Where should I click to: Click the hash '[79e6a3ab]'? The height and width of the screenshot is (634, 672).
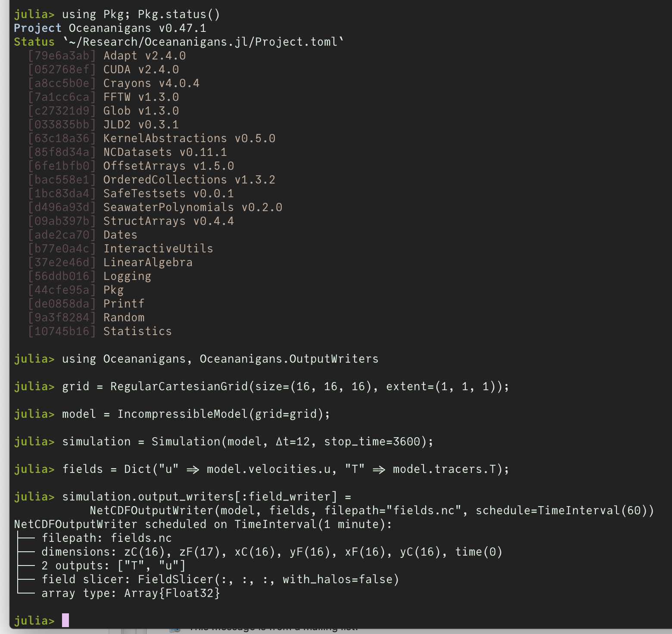(62, 56)
